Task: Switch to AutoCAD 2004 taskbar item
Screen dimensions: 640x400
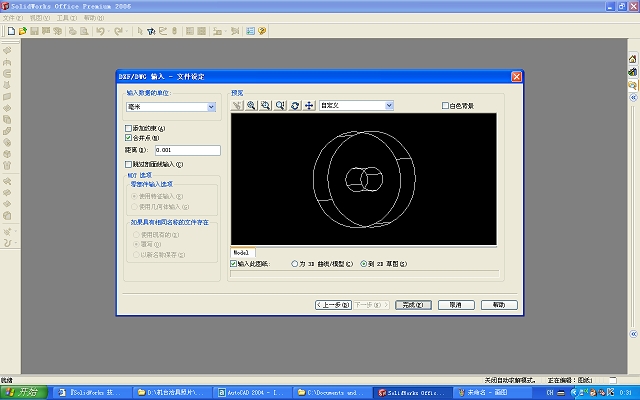Action: coord(253,392)
